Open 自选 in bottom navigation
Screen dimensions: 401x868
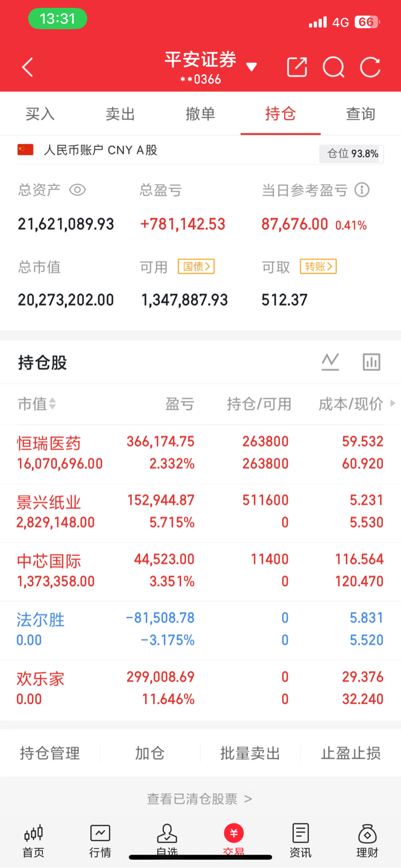(167, 841)
